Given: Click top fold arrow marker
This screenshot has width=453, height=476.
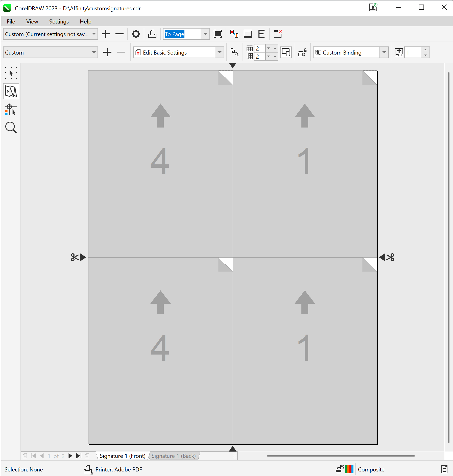Looking at the screenshot, I should pos(233,66).
